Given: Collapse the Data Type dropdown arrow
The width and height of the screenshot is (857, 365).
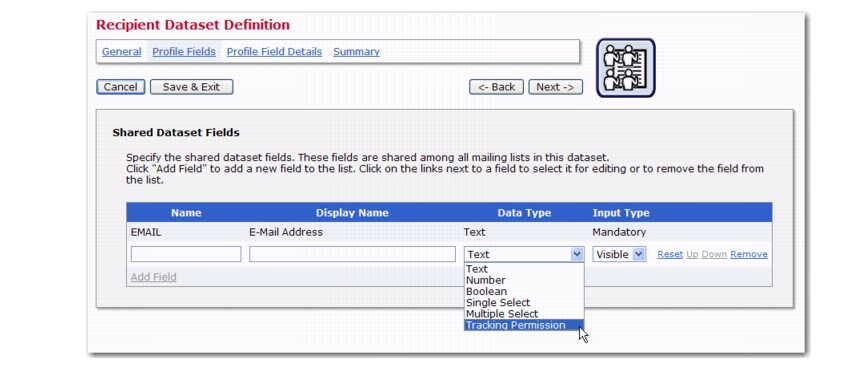Looking at the screenshot, I should [x=577, y=254].
